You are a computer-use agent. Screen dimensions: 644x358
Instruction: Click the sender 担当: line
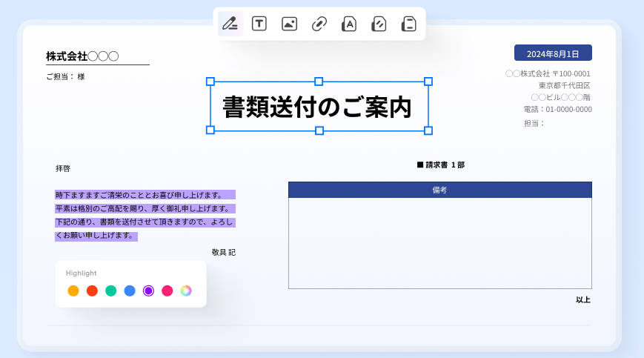pyautogui.click(x=534, y=123)
